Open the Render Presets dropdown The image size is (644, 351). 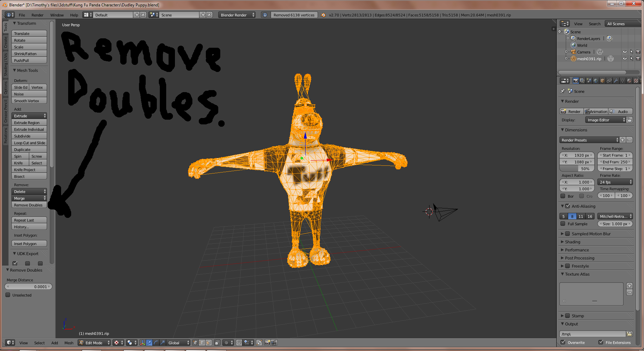pyautogui.click(x=589, y=140)
